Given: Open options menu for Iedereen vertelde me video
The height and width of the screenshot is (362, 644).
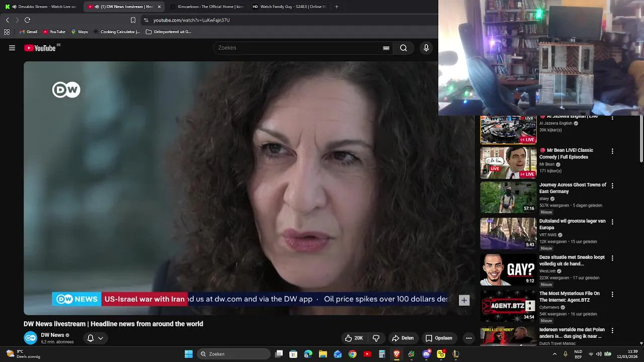Looking at the screenshot, I should click(x=612, y=330).
